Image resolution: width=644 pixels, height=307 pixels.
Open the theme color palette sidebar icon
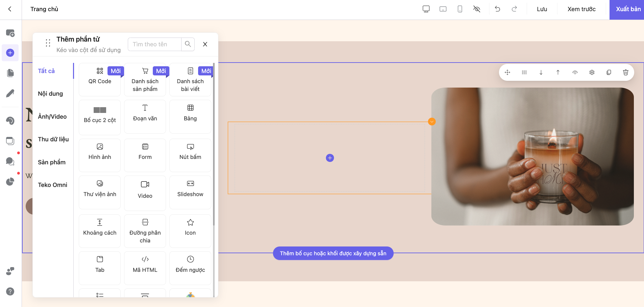pos(10,121)
